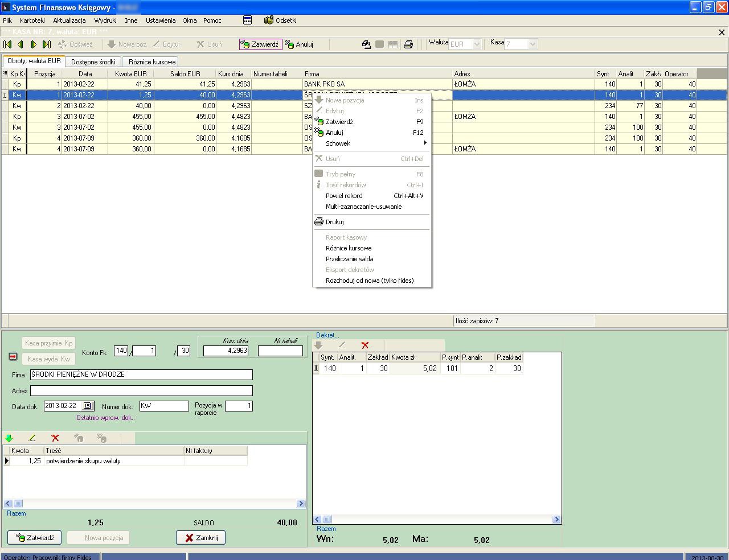The height and width of the screenshot is (560, 729).
Task: Click the Kasa wyda Kw button
Action: tap(48, 359)
